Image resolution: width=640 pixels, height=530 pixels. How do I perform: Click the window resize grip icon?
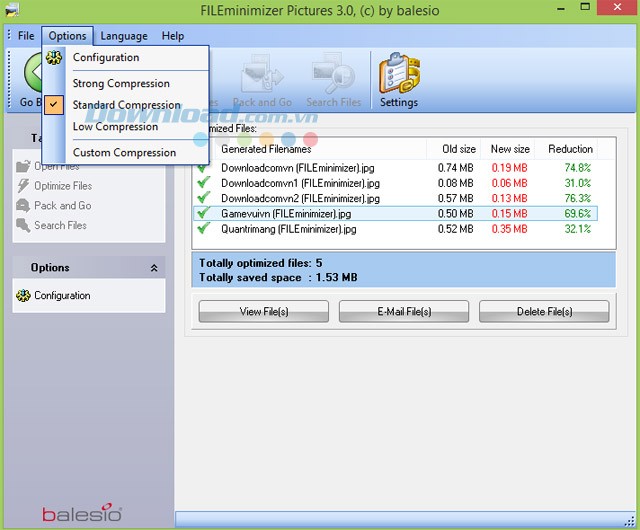(x=629, y=521)
